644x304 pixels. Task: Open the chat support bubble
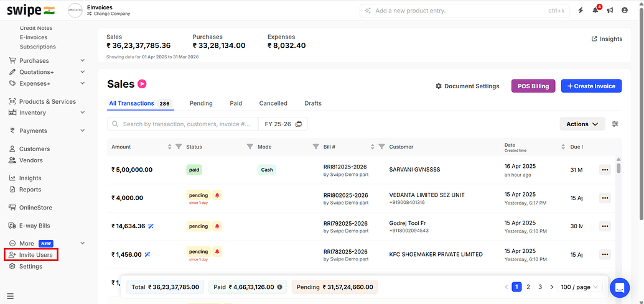click(x=620, y=287)
